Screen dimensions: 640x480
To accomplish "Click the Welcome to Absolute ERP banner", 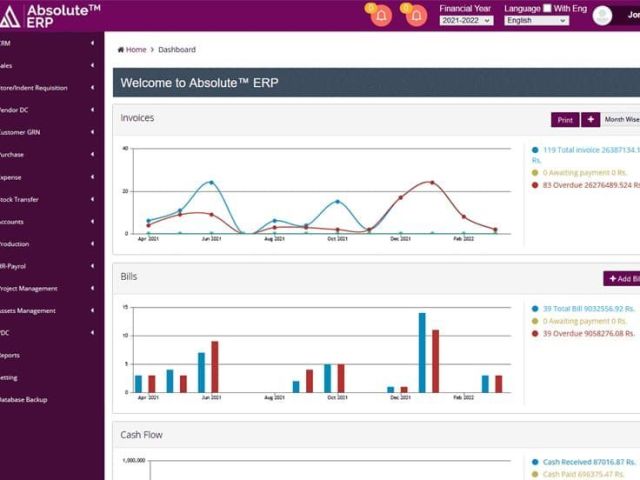I will (x=376, y=83).
